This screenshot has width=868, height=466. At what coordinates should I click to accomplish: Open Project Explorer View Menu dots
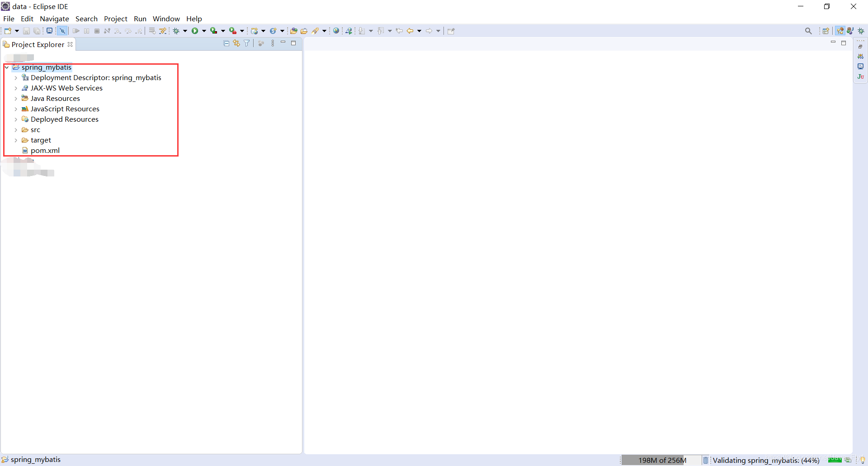click(x=273, y=43)
